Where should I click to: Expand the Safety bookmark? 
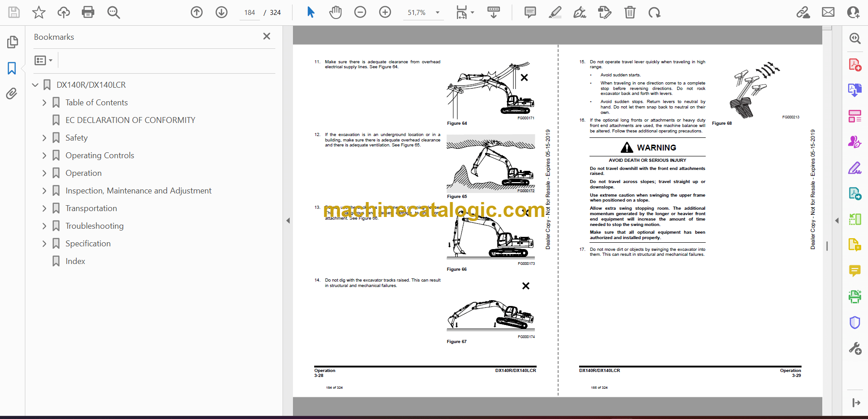click(x=44, y=138)
